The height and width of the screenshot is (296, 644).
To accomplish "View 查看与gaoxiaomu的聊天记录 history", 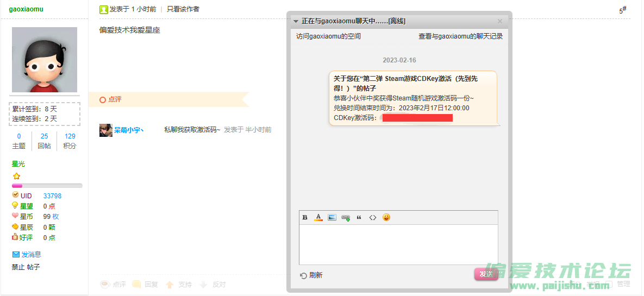I will click(460, 36).
